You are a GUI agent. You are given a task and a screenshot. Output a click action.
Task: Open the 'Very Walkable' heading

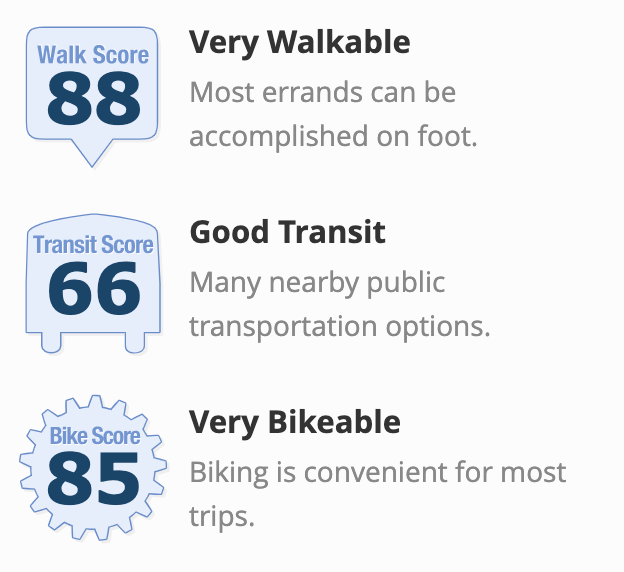(300, 43)
